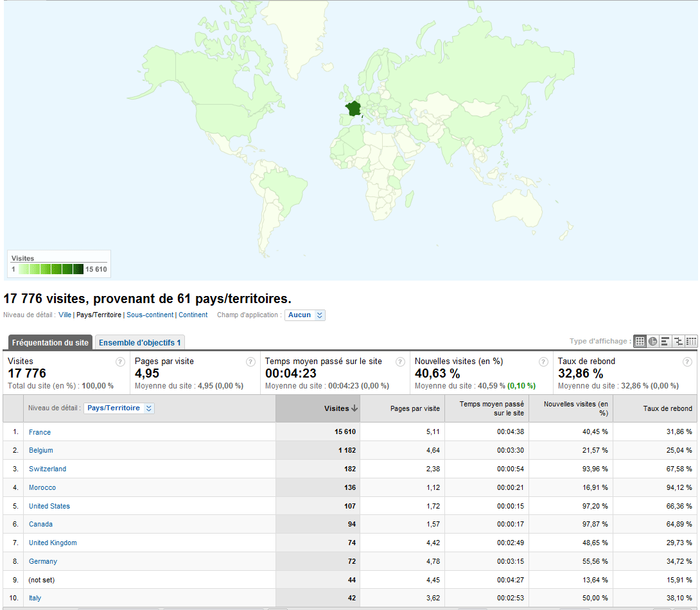The height and width of the screenshot is (610, 700).
Task: Click help icon beside Visites metric
Action: click(120, 362)
